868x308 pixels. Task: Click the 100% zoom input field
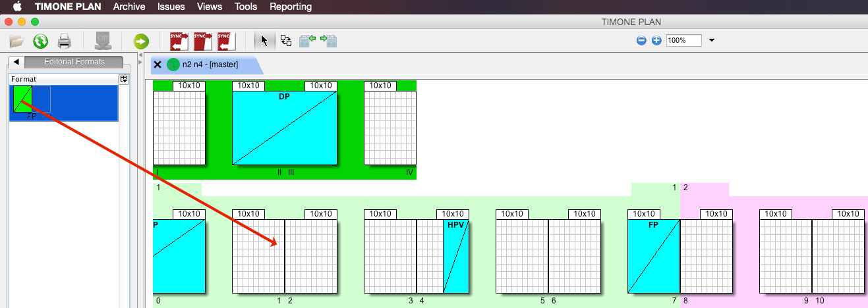pos(683,40)
